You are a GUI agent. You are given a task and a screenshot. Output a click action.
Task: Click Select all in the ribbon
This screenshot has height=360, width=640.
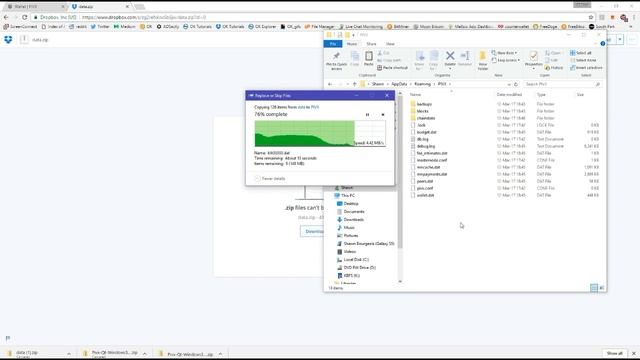click(x=580, y=53)
